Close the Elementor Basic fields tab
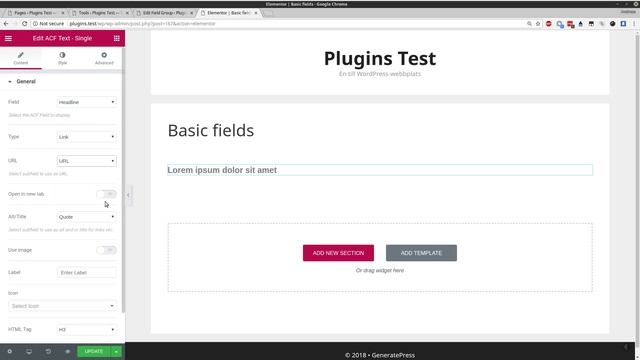The width and height of the screenshot is (640, 360). 256,13
